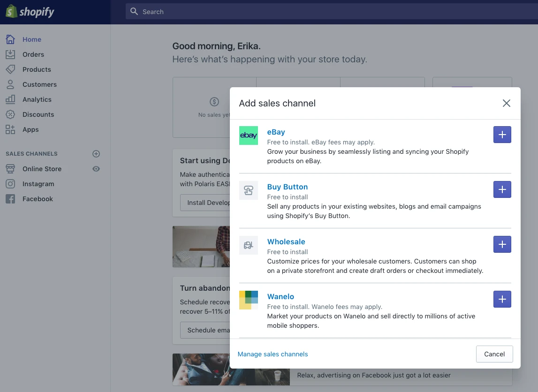Open the Buy Button title link

tap(288, 187)
